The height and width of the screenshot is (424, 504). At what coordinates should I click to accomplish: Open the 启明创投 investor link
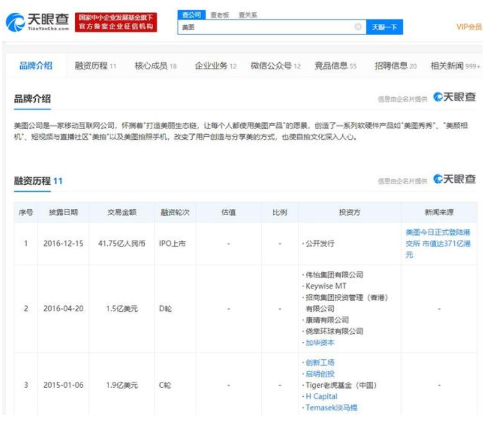320,374
